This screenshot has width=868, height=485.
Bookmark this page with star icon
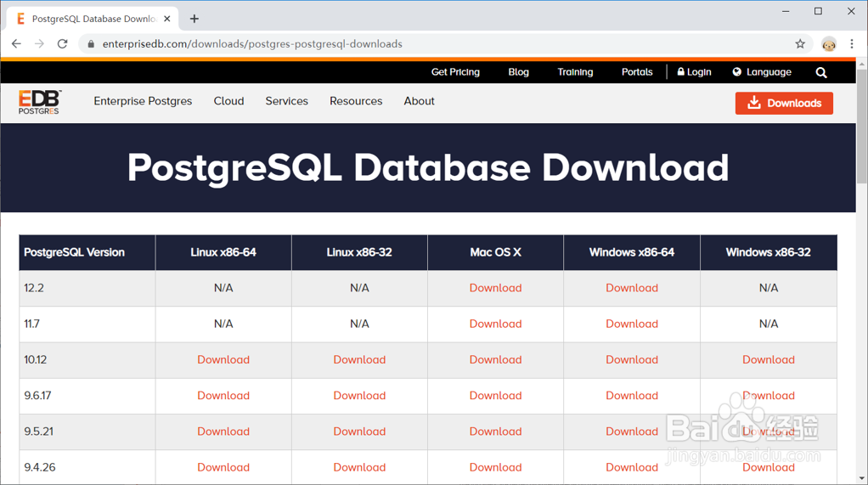coord(800,44)
